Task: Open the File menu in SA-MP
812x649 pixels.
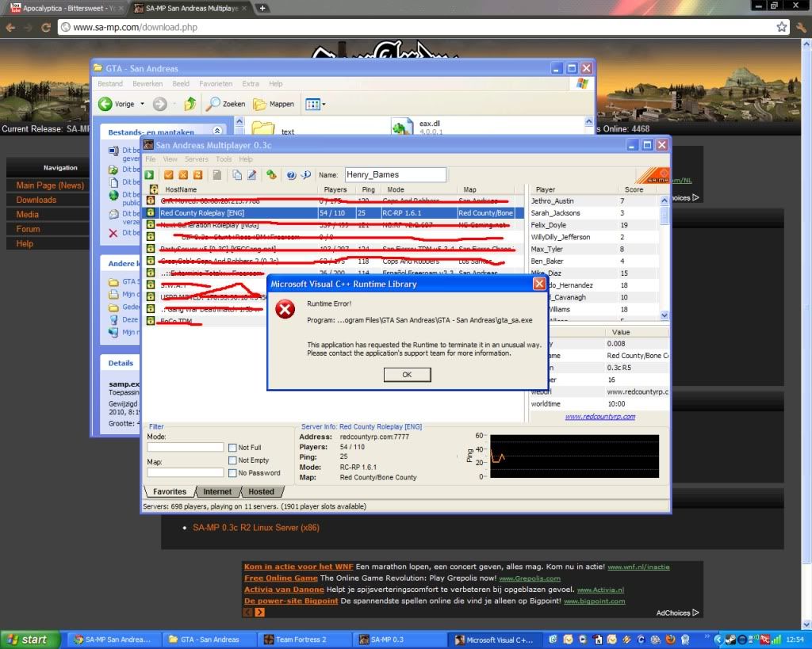Action: (x=150, y=159)
